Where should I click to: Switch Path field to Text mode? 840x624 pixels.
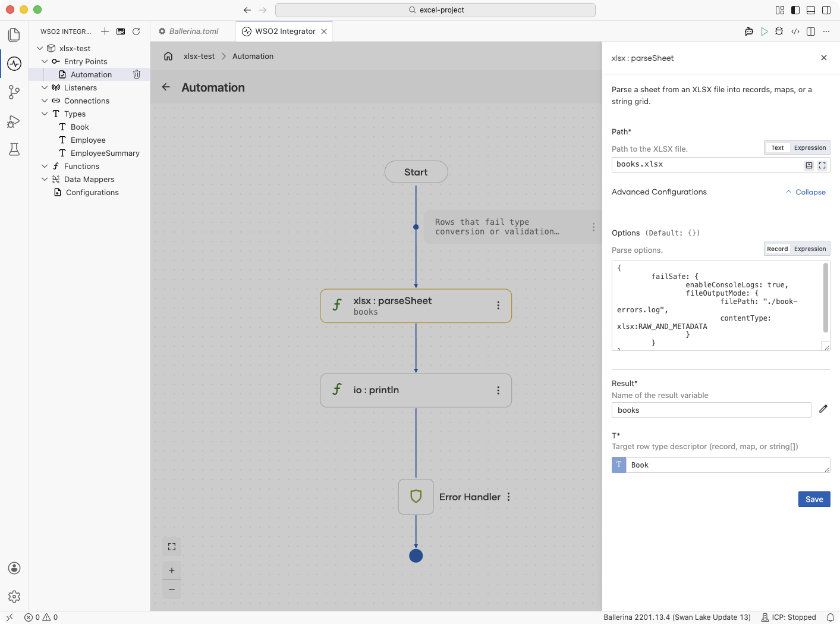(x=778, y=148)
